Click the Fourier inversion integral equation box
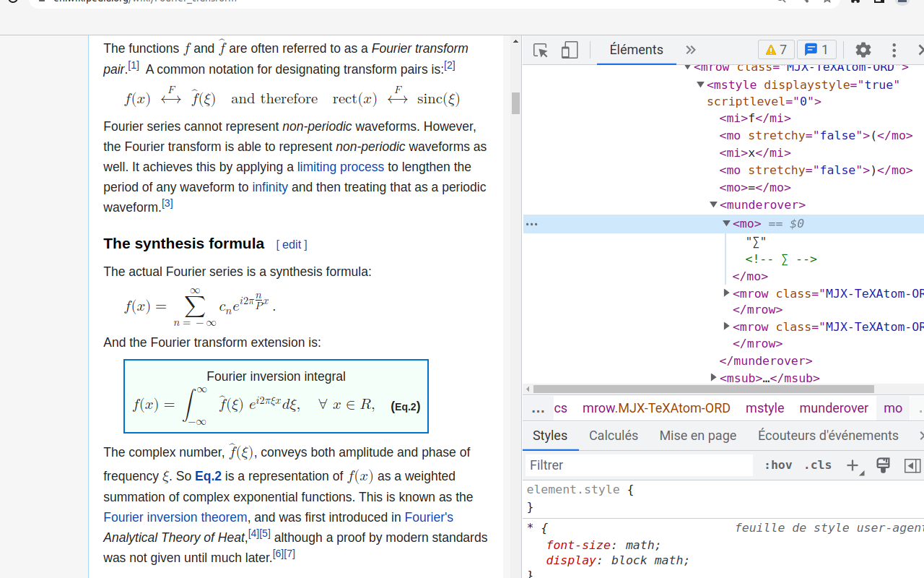Viewport: 924px width, 578px height. pyautogui.click(x=276, y=397)
